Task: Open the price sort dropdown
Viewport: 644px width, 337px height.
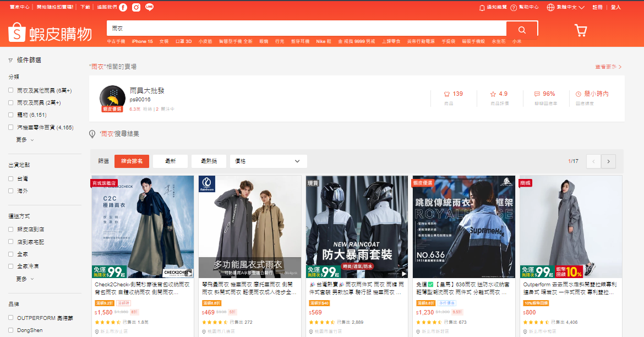Action: 269,161
